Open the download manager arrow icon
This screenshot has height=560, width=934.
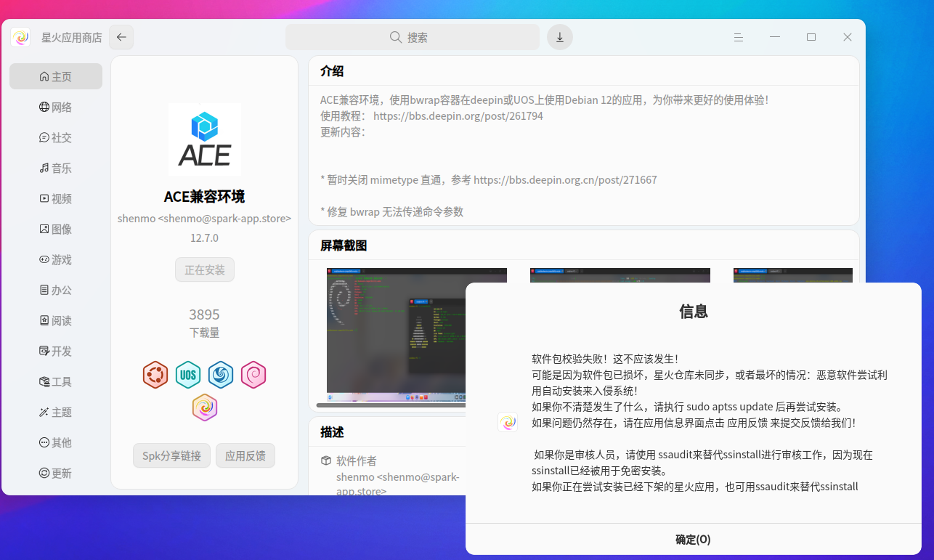[560, 37]
